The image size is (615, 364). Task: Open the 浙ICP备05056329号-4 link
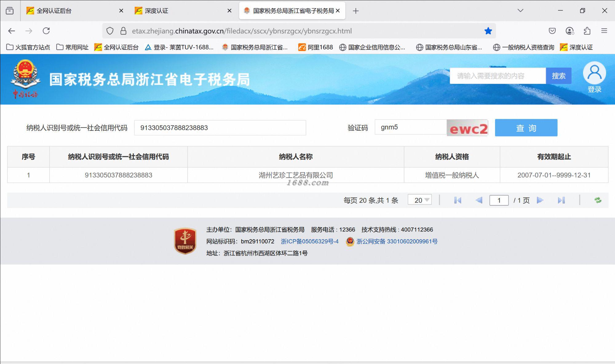pyautogui.click(x=309, y=241)
